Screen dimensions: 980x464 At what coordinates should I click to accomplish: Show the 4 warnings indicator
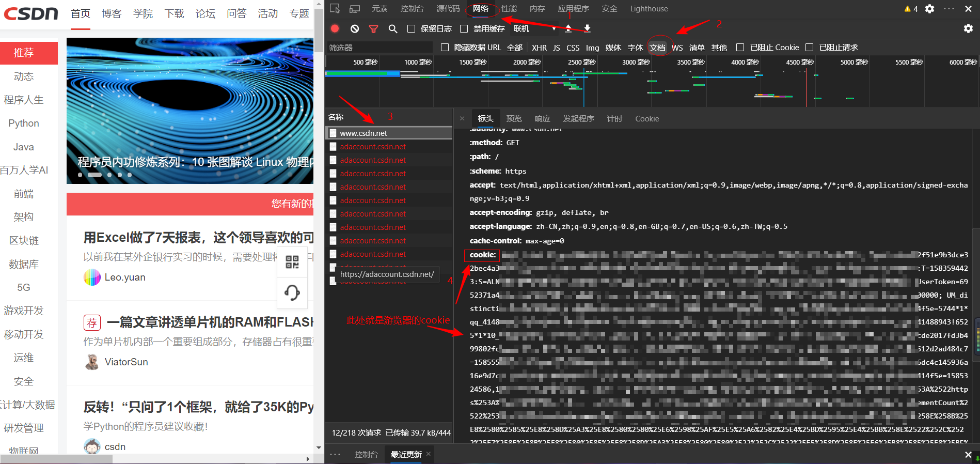coord(911,9)
